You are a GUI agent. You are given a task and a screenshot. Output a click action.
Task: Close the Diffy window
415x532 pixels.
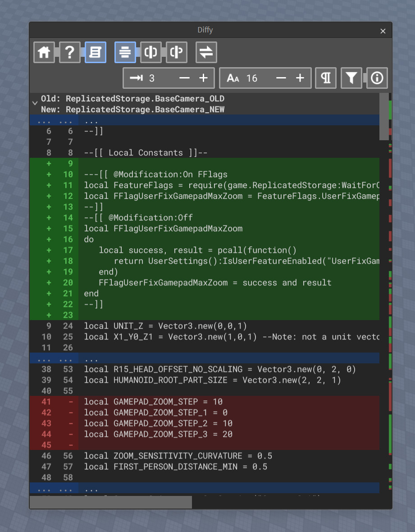tap(383, 31)
